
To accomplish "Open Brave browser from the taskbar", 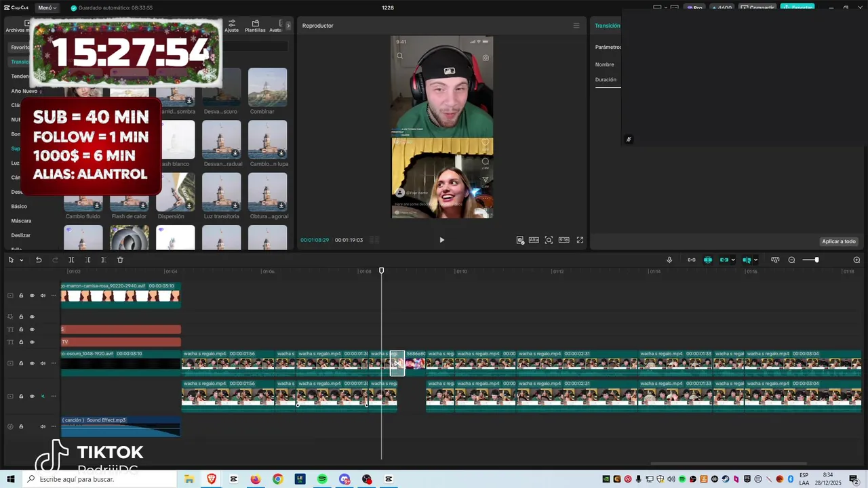I will [x=211, y=479].
